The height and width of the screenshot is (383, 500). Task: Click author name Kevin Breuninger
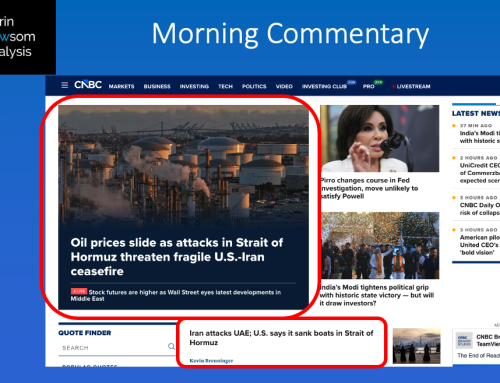tap(211, 361)
